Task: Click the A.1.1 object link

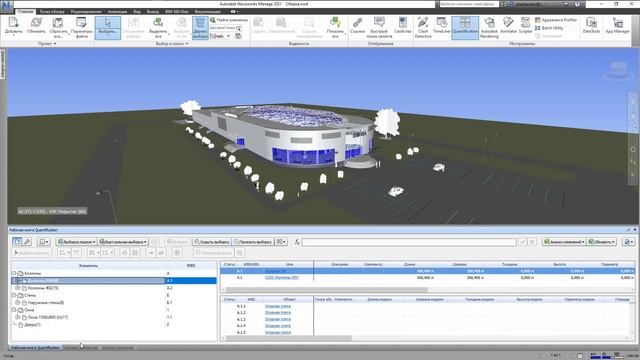Action: [278, 306]
